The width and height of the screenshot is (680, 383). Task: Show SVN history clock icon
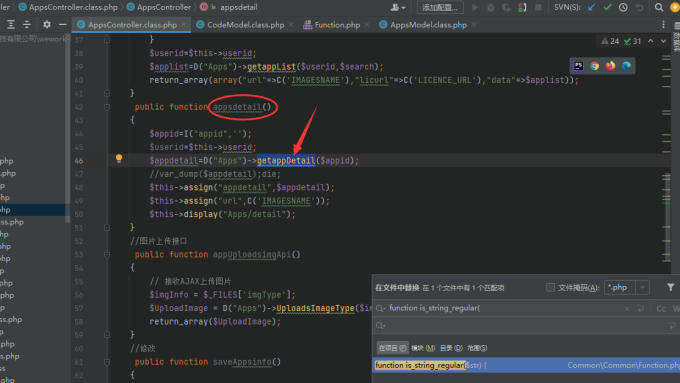pos(623,7)
